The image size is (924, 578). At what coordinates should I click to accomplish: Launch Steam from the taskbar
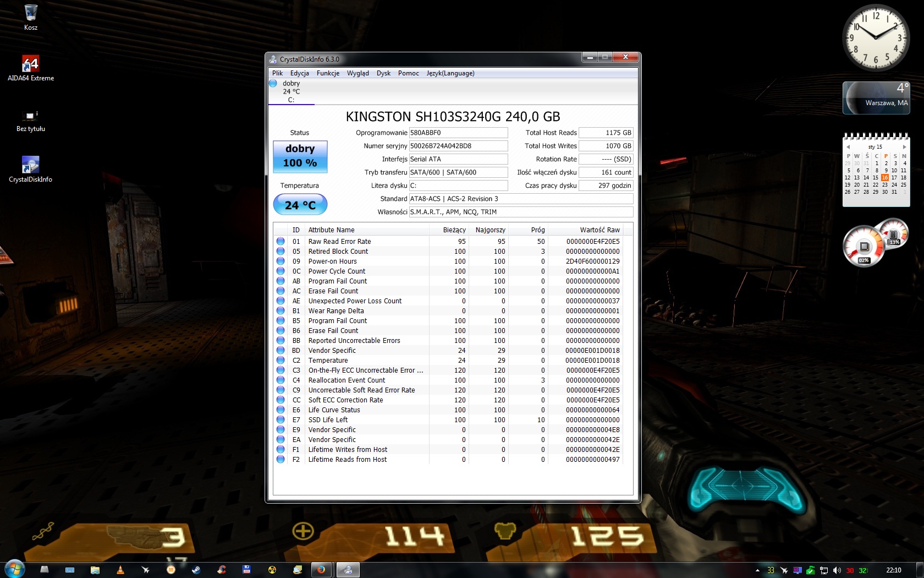(x=196, y=570)
